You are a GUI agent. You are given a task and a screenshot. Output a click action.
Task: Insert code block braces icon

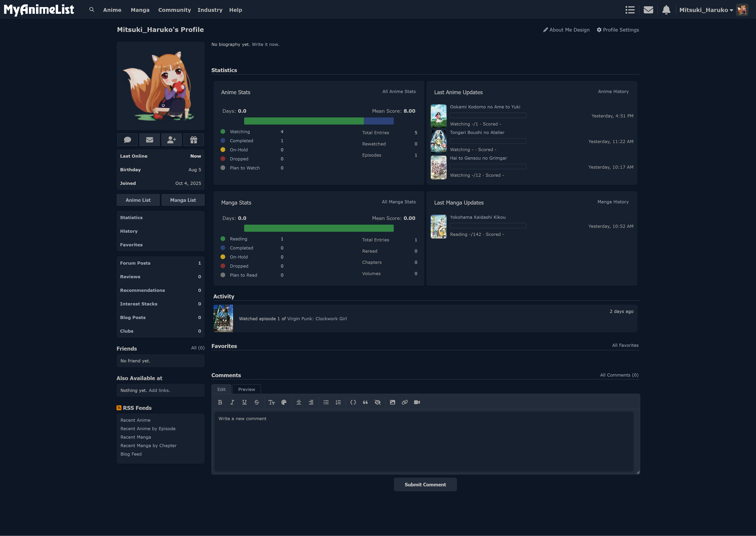(x=353, y=402)
